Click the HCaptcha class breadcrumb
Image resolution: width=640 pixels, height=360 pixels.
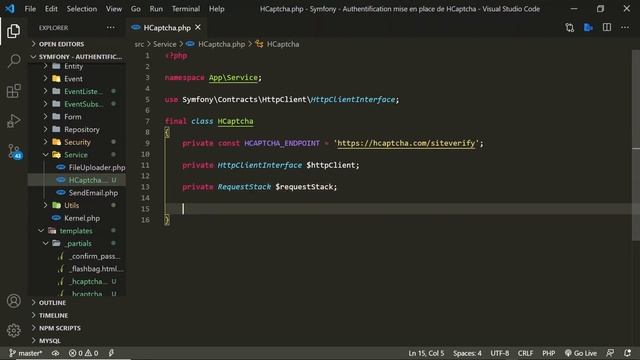click(278, 44)
